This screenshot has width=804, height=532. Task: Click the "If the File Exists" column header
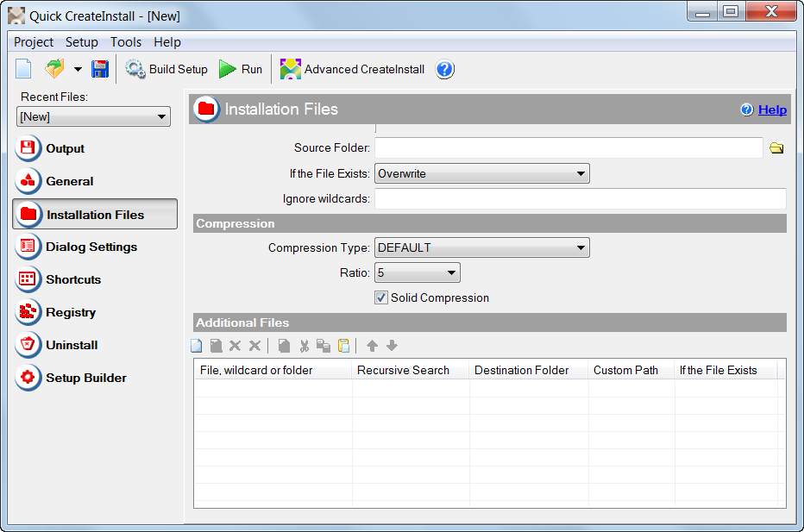[x=726, y=370]
